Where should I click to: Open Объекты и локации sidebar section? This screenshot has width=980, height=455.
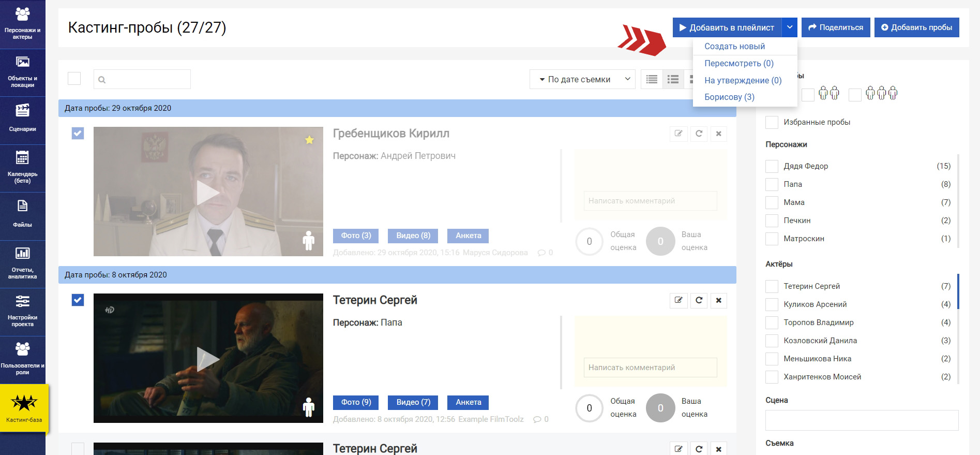coord(22,72)
